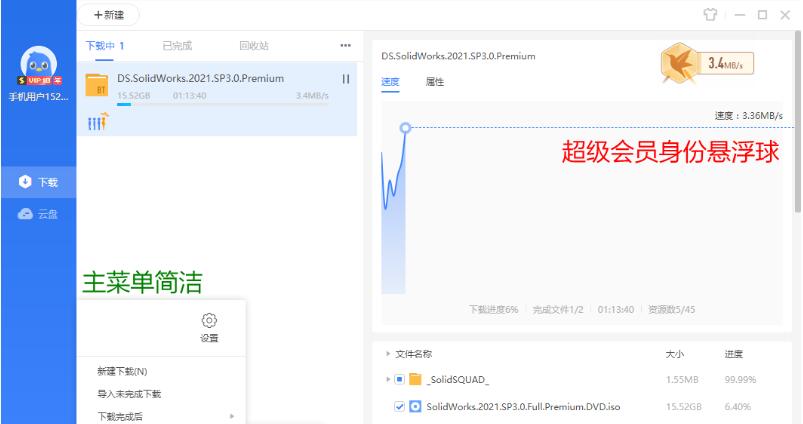
Task: Choose 新建下载(N) menu entry
Action: (x=122, y=371)
